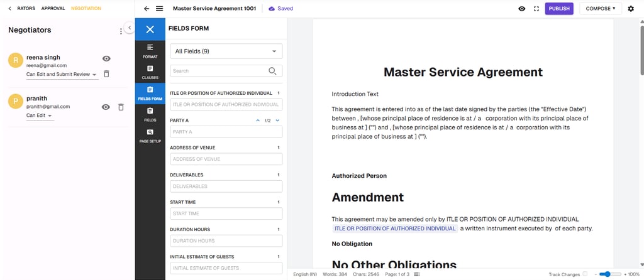Open the Fields sidebar tool
Image resolution: width=644 pixels, height=280 pixels.
click(150, 114)
